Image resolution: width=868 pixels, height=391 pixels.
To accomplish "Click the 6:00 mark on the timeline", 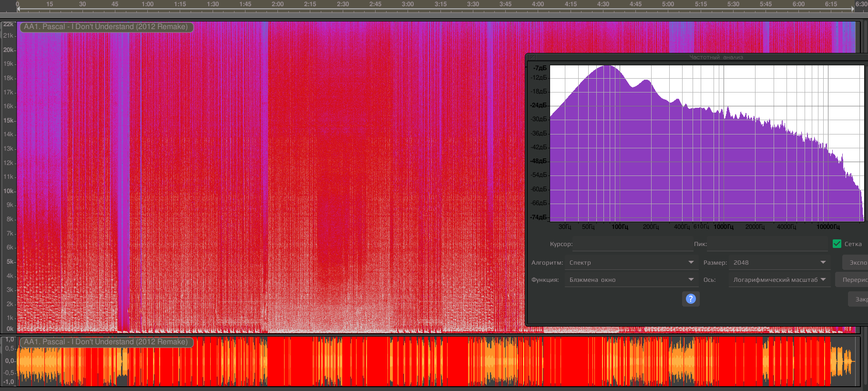I will [x=798, y=4].
